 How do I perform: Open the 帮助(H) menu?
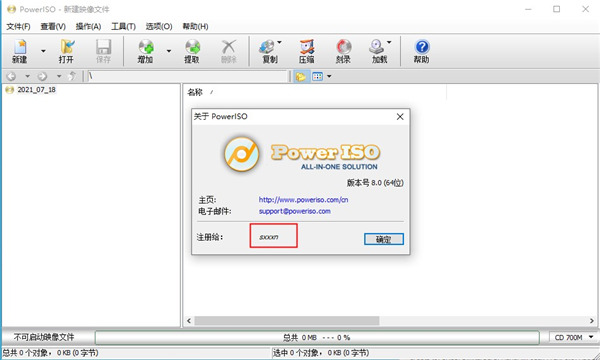(195, 26)
